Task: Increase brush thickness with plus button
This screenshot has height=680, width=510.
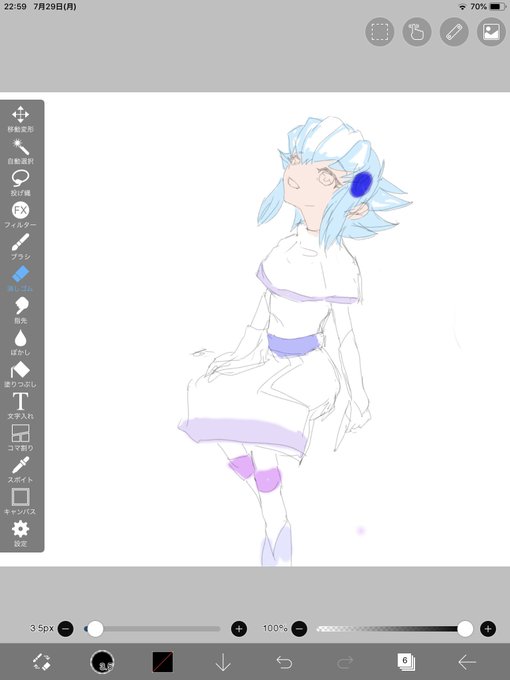Action: click(239, 628)
